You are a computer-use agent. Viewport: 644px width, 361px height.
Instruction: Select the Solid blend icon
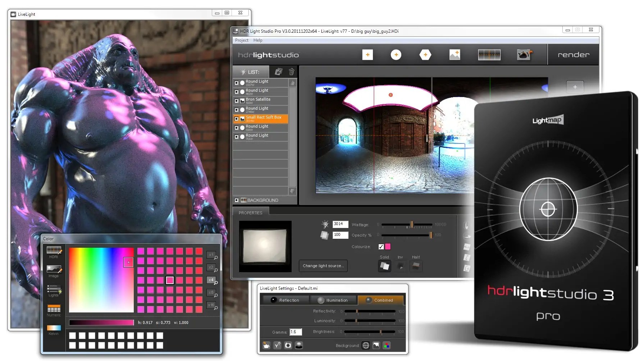tap(384, 266)
